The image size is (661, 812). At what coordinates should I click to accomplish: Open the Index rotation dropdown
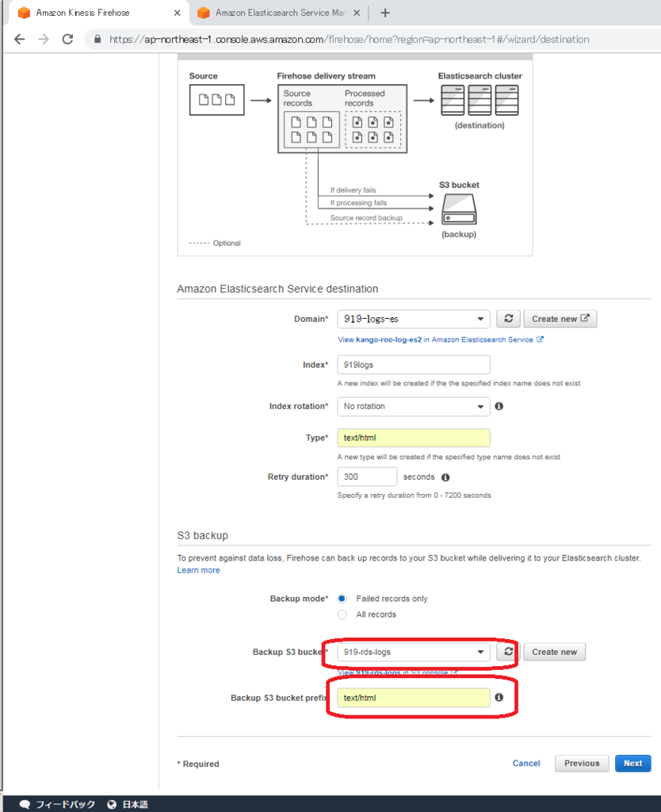(414, 407)
